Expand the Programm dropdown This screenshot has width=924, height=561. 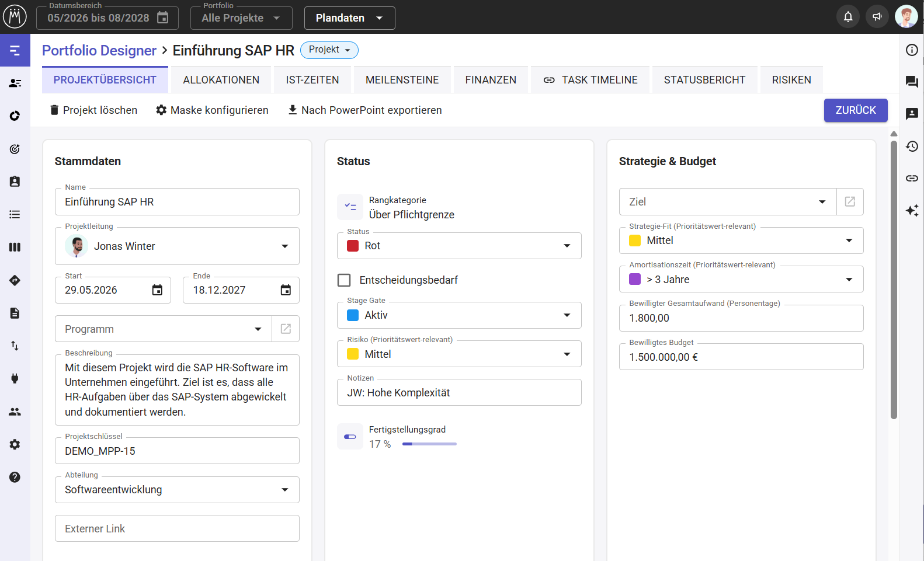164,329
